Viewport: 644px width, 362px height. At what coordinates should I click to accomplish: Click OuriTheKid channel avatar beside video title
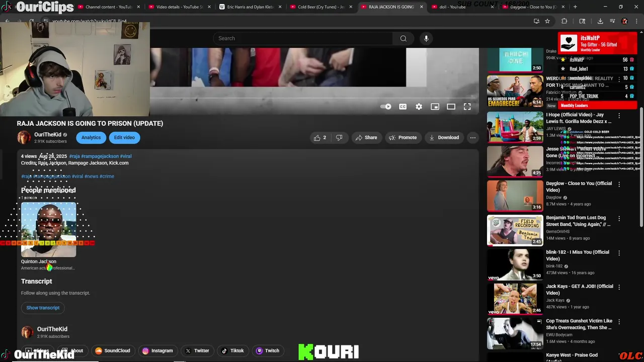click(24, 137)
